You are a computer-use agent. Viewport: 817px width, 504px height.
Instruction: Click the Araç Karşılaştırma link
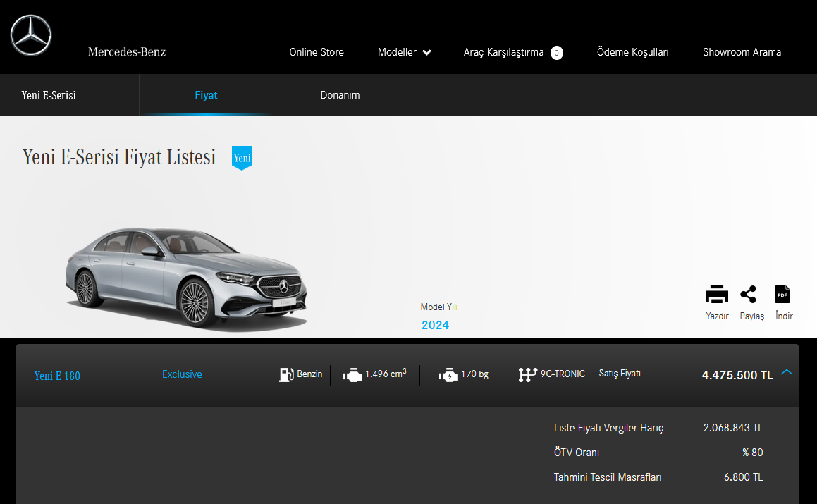point(503,52)
